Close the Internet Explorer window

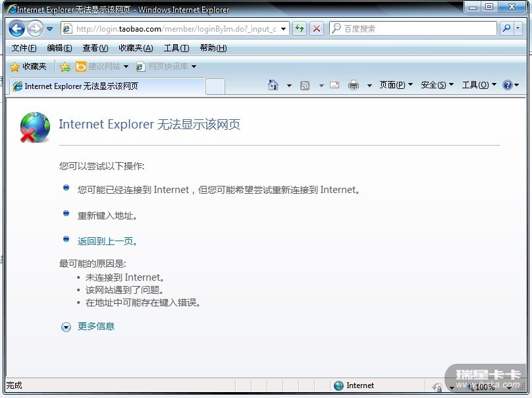click(512, 7)
